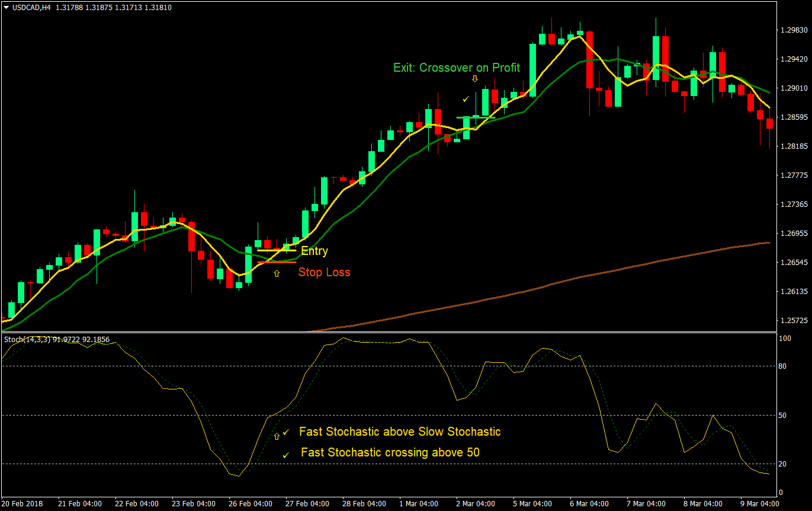Select the Stop Loss text label
Screen dimensions: 812x511
coord(325,272)
